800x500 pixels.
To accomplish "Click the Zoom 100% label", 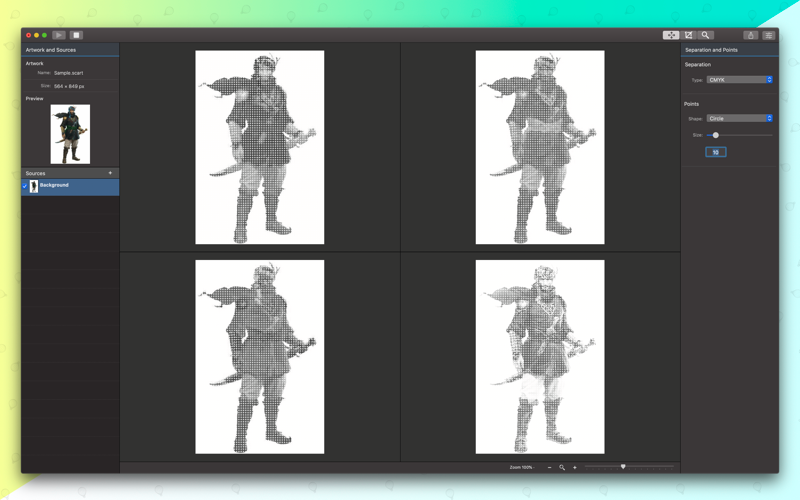I will [x=520, y=467].
